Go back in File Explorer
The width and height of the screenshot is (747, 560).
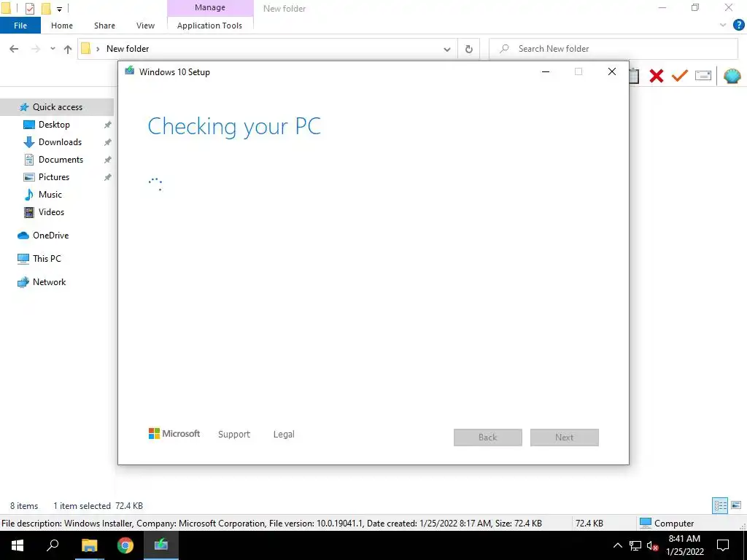coord(14,49)
